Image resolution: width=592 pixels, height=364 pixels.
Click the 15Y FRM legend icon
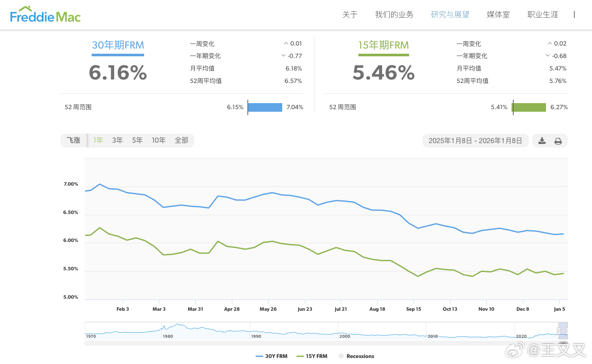pyautogui.click(x=300, y=356)
